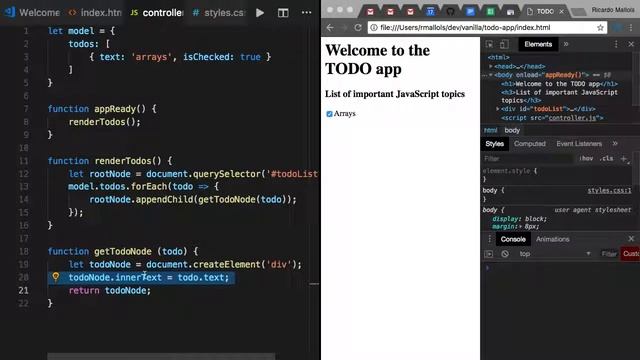The image size is (640, 360).
Task: Click the 'return todoNode;' code line
Action: (110, 291)
